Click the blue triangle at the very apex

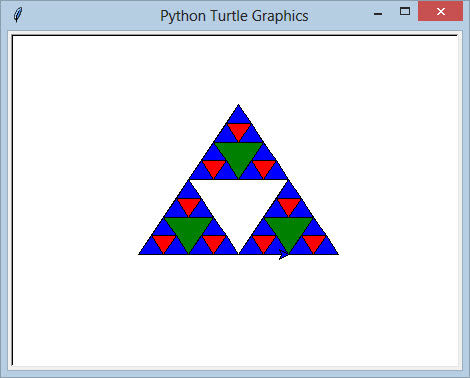[x=238, y=116]
